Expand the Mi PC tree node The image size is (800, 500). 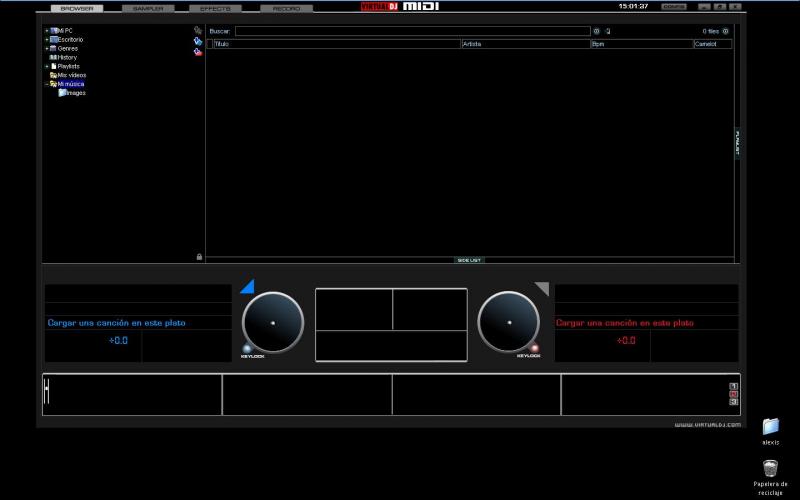click(x=46, y=31)
